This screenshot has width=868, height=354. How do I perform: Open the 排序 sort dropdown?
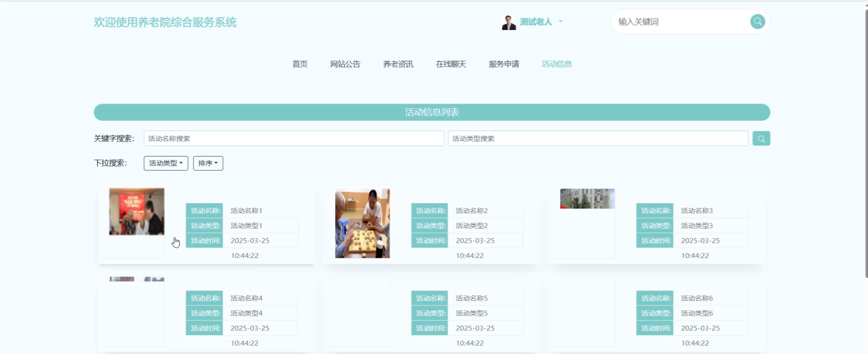coord(208,163)
